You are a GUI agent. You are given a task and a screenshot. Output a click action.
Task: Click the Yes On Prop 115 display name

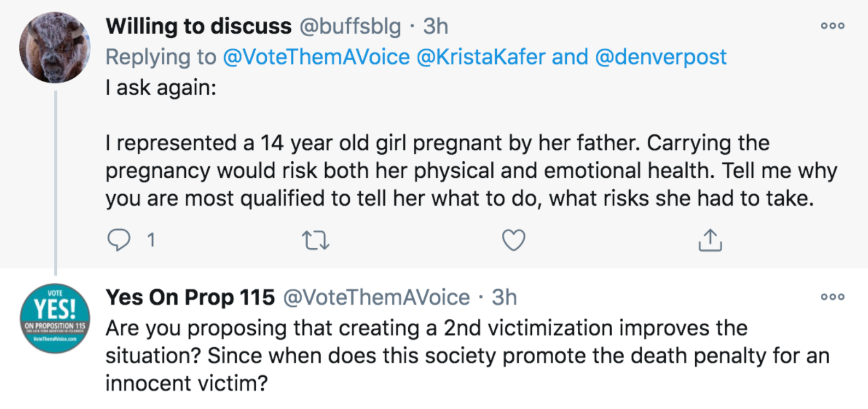click(x=190, y=297)
